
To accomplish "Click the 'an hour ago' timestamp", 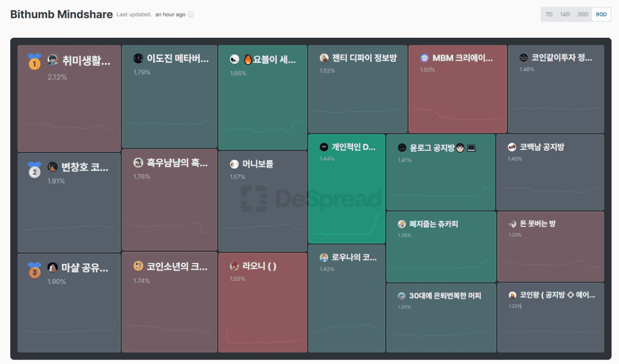I will point(170,15).
